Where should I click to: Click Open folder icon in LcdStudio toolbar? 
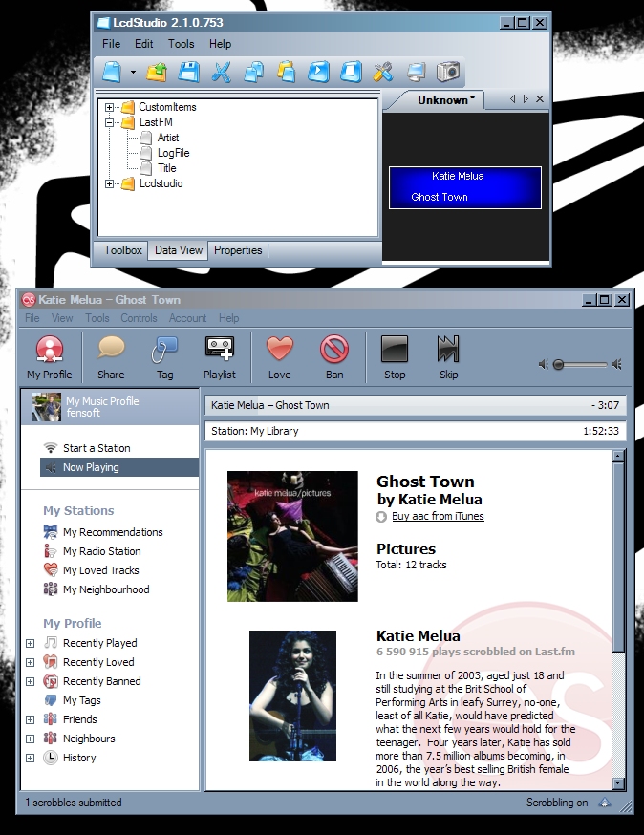pyautogui.click(x=156, y=72)
